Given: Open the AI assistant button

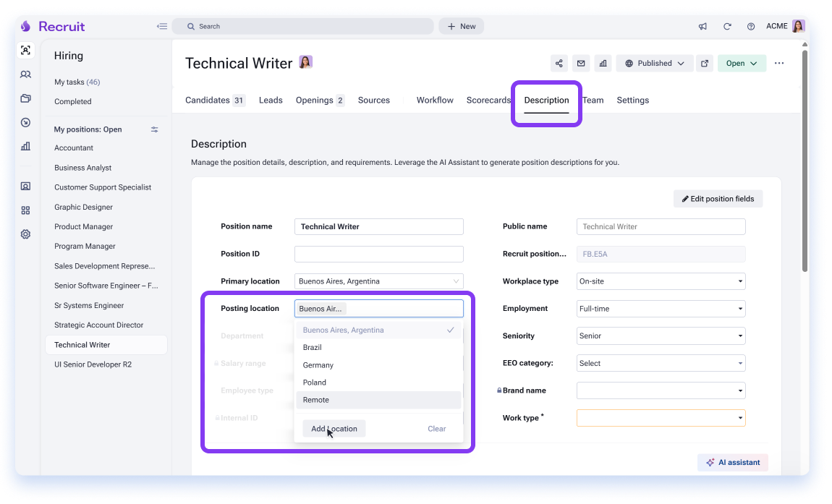Looking at the screenshot, I should pyautogui.click(x=733, y=463).
